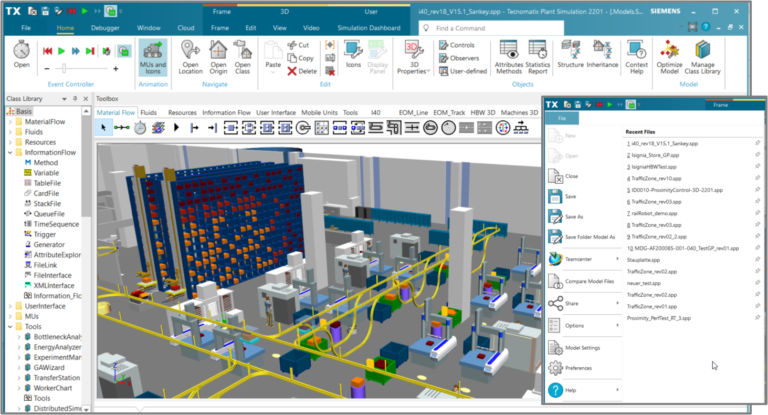Pin the Isignia_Store_GP.spp recent file
Screen dimensions: 768x415
[757, 157]
